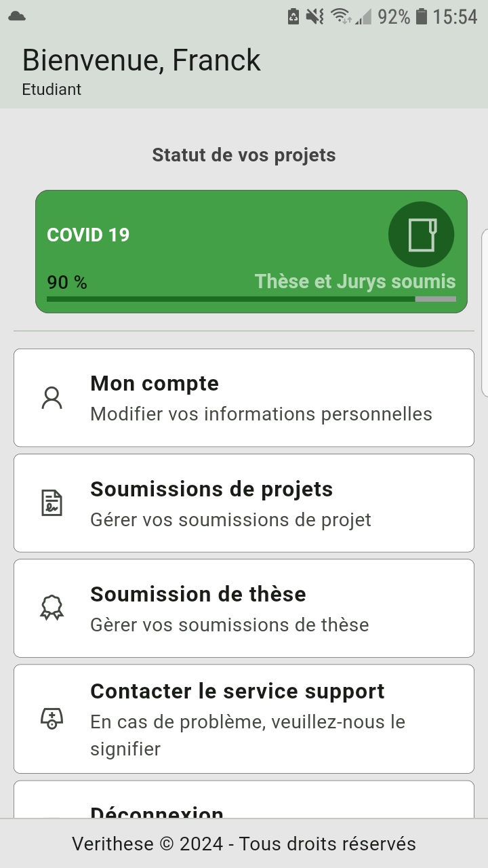
Task: Tap the support medical icon beside Contacter
Action: (x=52, y=719)
